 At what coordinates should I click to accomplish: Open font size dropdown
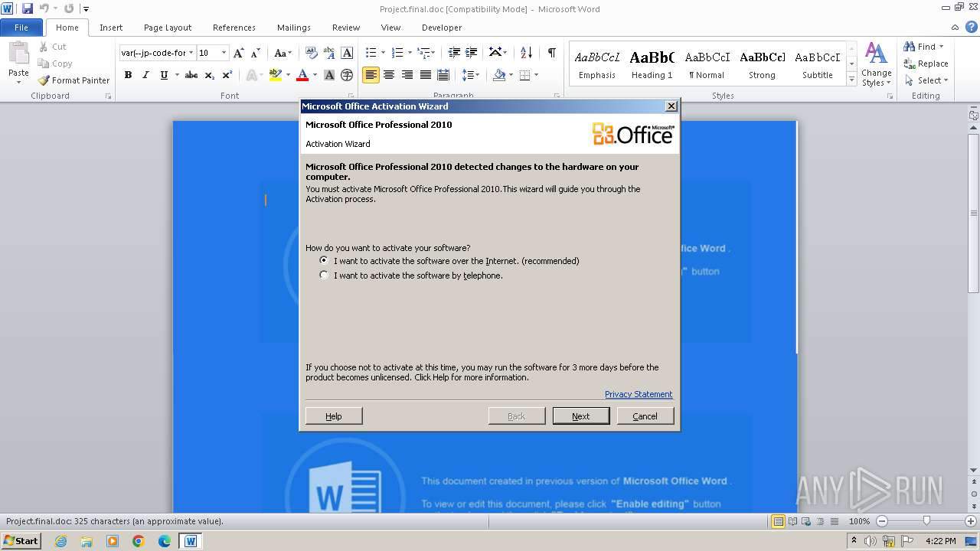[224, 53]
